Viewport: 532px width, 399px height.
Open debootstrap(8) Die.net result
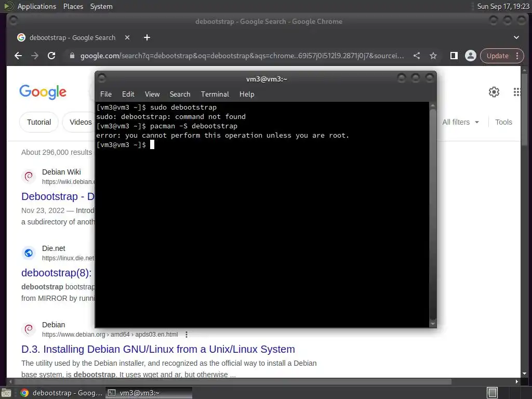pos(57,273)
